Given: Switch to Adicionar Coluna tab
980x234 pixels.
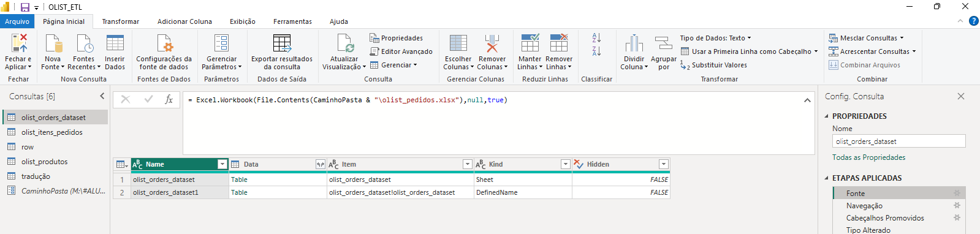Looking at the screenshot, I should (184, 21).
